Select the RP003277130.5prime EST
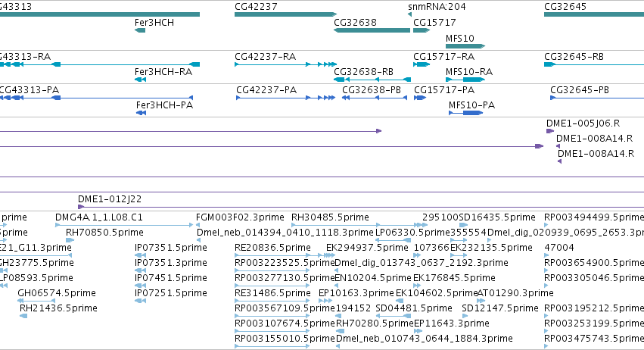The height and width of the screenshot is (350, 644). [272, 286]
